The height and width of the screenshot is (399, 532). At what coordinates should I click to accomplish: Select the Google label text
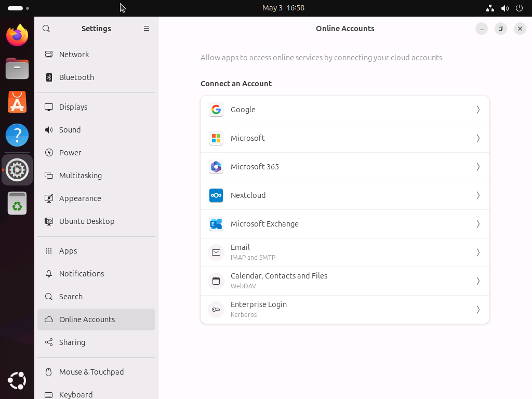[243, 110]
